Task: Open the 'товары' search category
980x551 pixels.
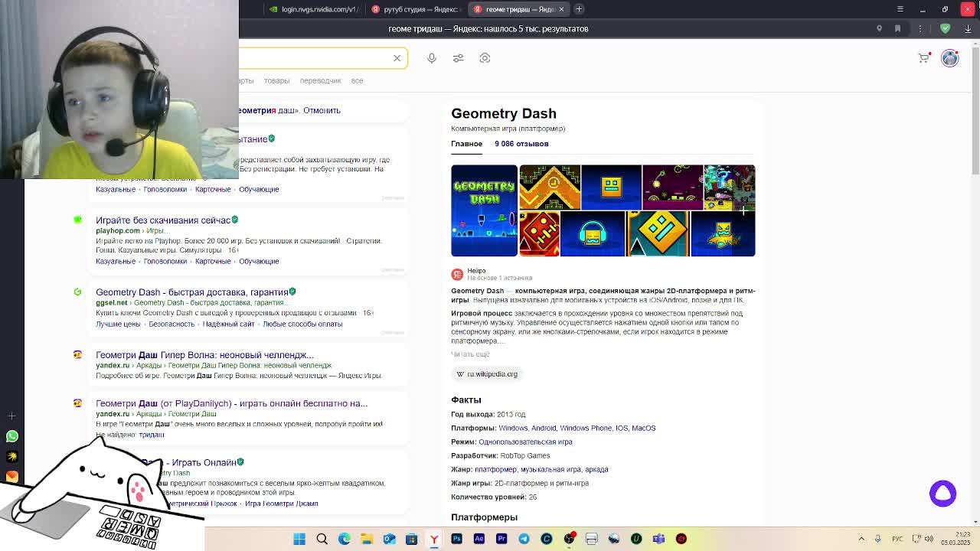Action: coord(276,80)
